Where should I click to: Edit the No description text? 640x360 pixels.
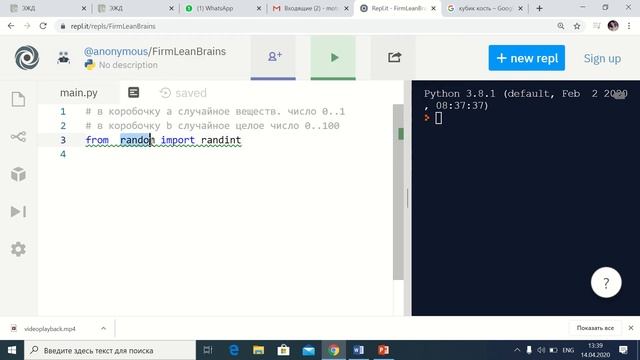pos(128,65)
